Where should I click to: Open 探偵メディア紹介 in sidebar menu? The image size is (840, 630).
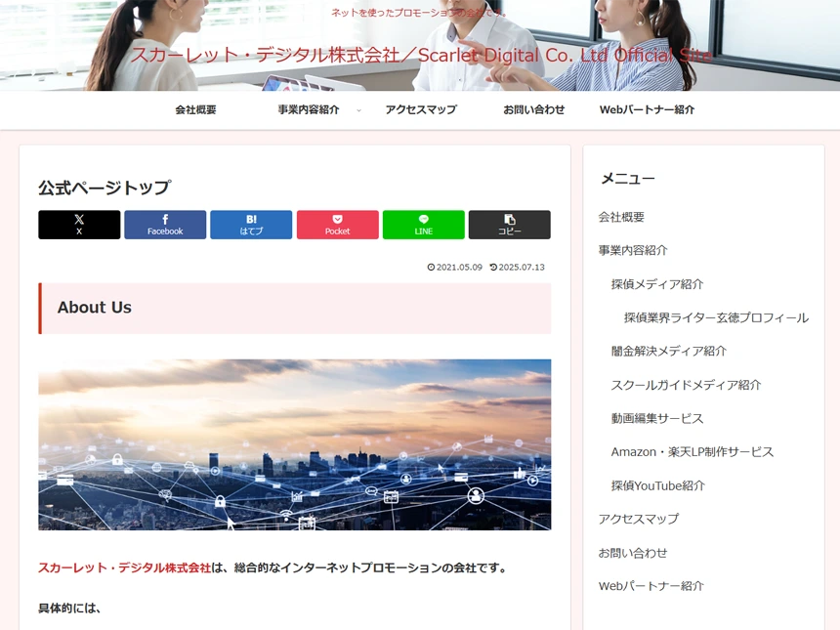coord(656,284)
